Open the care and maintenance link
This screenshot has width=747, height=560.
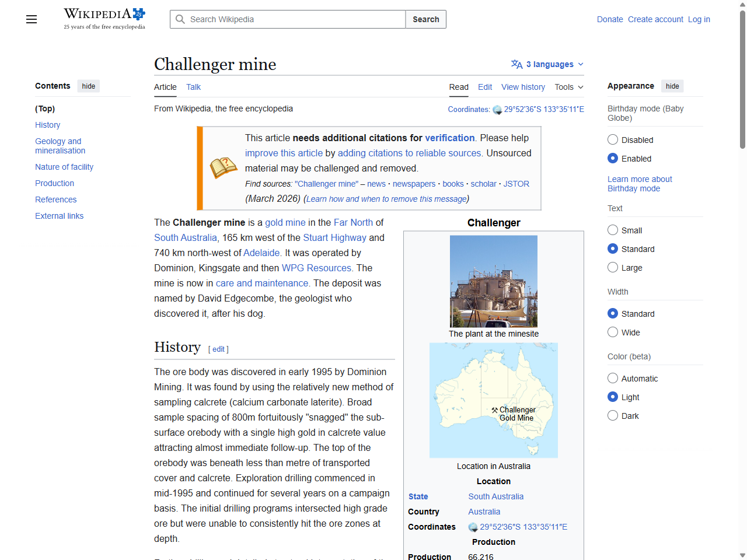[262, 283]
